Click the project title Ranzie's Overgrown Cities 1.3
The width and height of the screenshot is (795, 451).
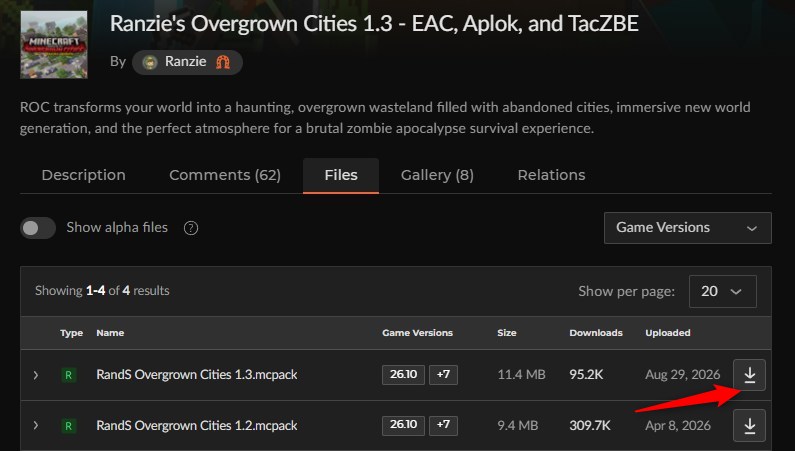(x=374, y=24)
